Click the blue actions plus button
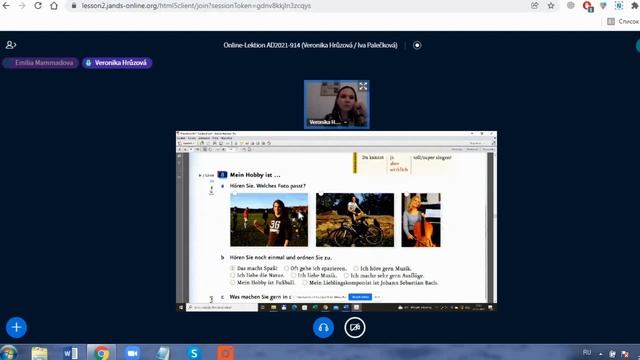Image resolution: width=640 pixels, height=360 pixels. 16,327
